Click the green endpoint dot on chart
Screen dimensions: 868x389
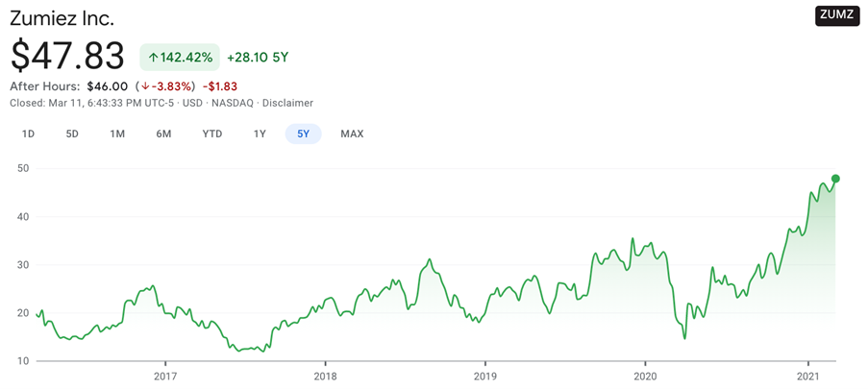coord(835,179)
